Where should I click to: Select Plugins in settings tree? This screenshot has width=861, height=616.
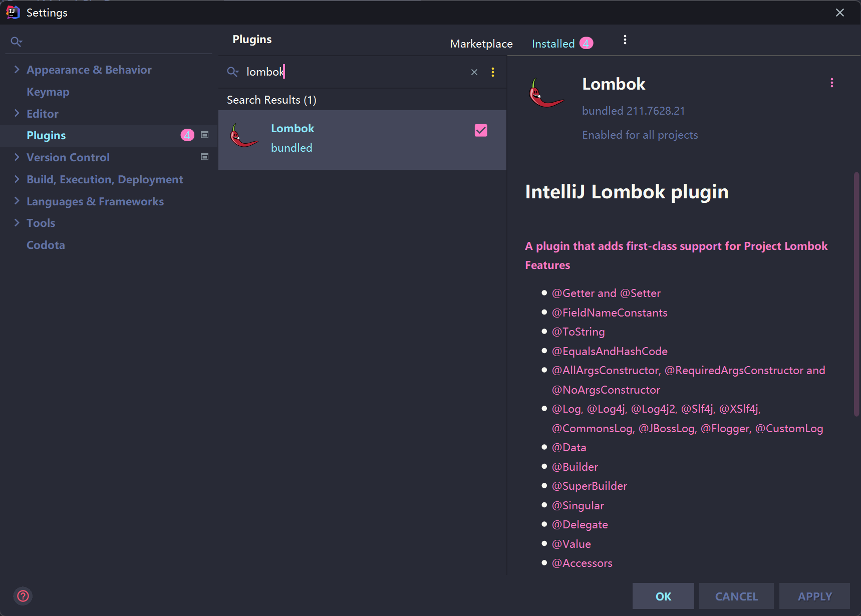tap(46, 135)
